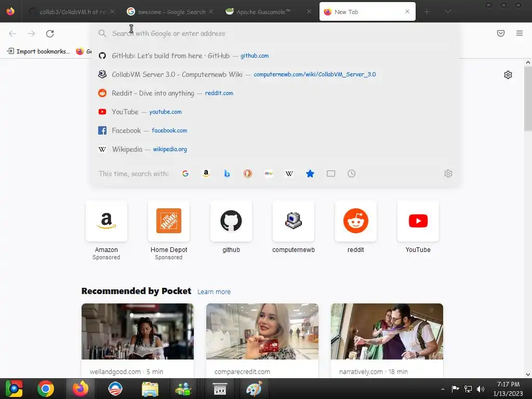Search this time with Google
The width and height of the screenshot is (532, 399).
185,174
